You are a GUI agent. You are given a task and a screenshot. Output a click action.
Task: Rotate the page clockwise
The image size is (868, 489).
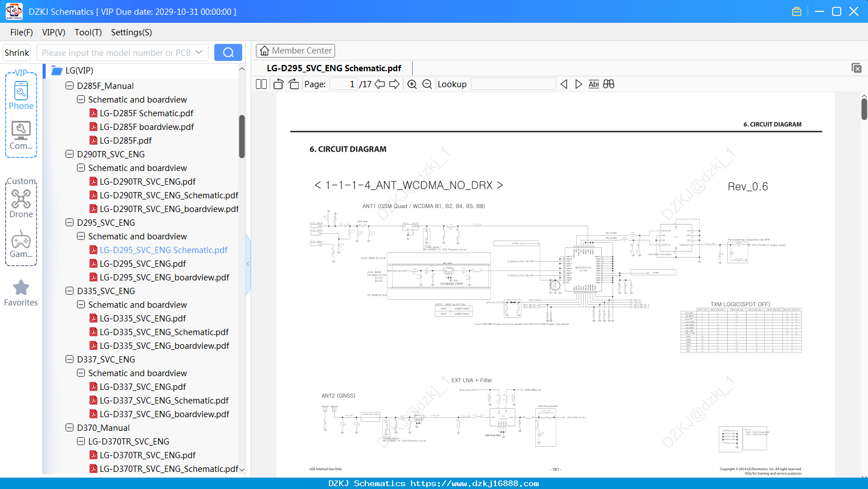coord(294,84)
